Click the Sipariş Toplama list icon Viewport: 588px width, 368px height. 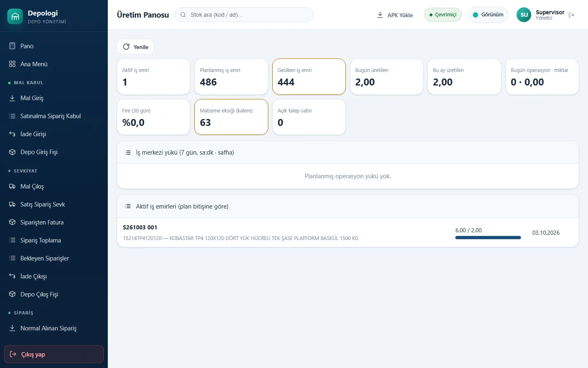[x=12, y=240]
